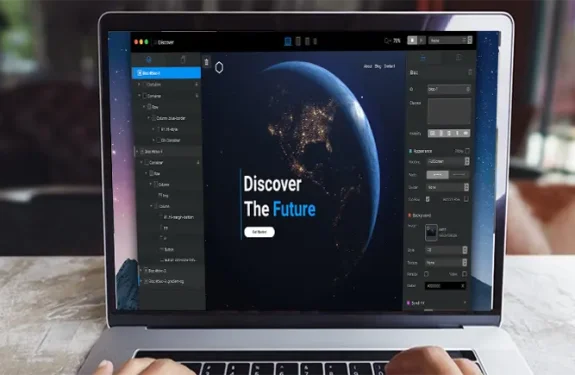Collapse the Column blue-border tree item
Viewport: 575px width, 375px height.
pos(149,118)
